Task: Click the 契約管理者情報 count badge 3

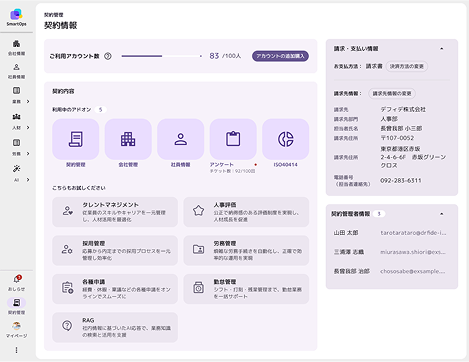Action: tap(379, 214)
